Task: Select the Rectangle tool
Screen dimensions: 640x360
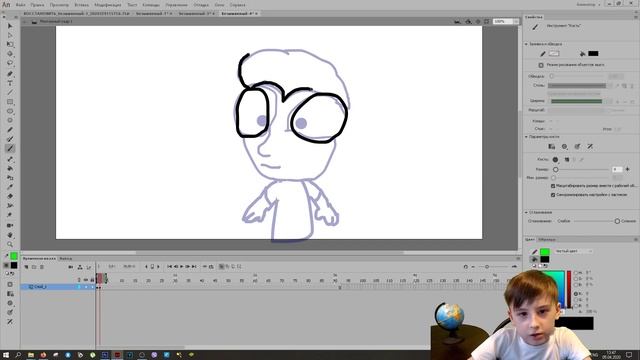Action: pyautogui.click(x=10, y=102)
